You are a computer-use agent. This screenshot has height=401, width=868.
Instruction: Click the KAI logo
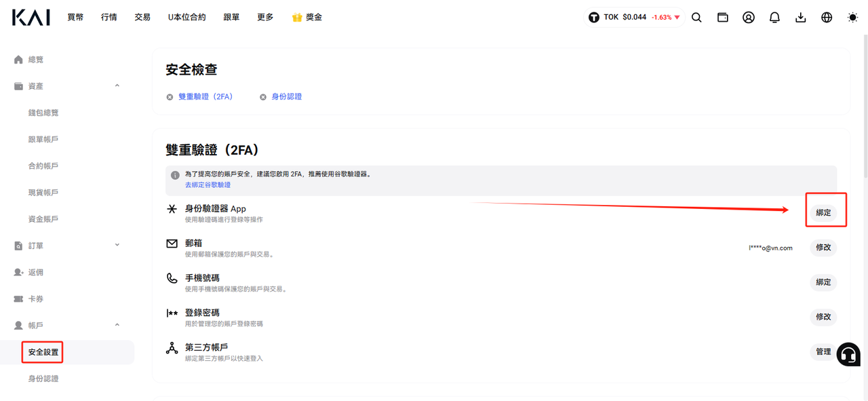(31, 18)
